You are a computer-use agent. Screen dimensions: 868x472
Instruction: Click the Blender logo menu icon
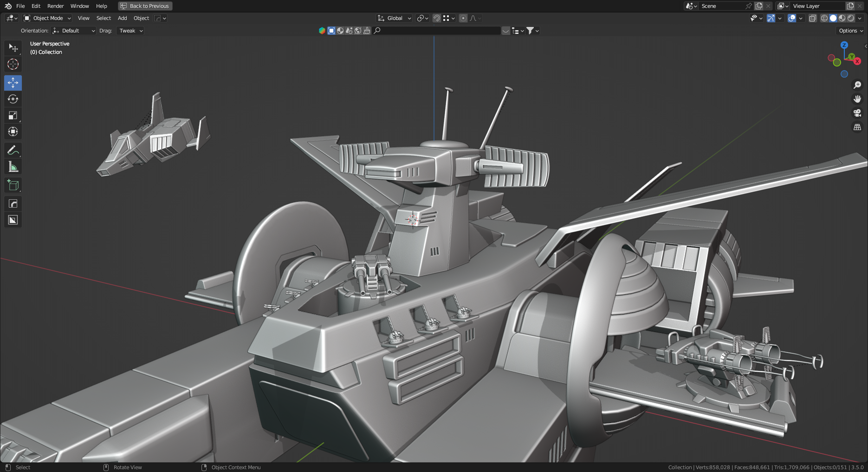coord(8,6)
